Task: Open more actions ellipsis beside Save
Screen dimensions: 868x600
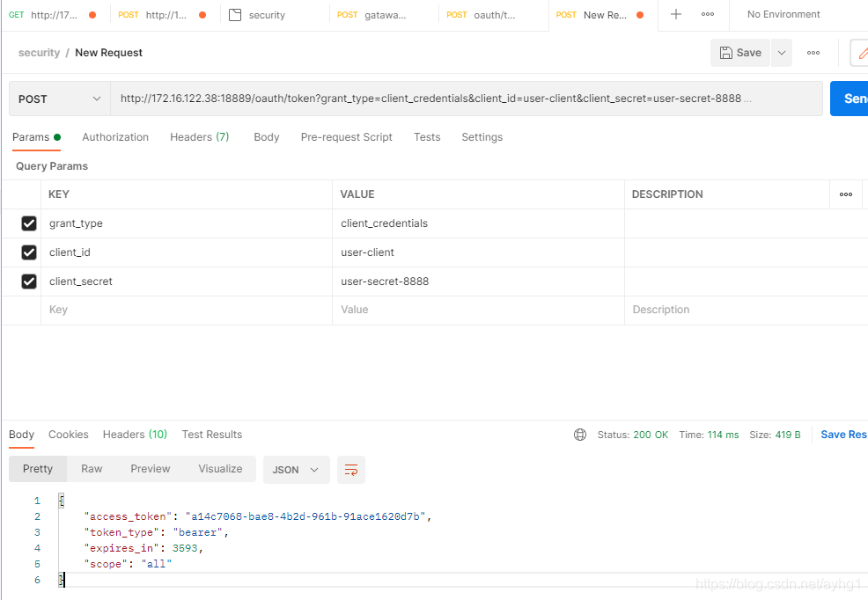Action: (x=813, y=53)
